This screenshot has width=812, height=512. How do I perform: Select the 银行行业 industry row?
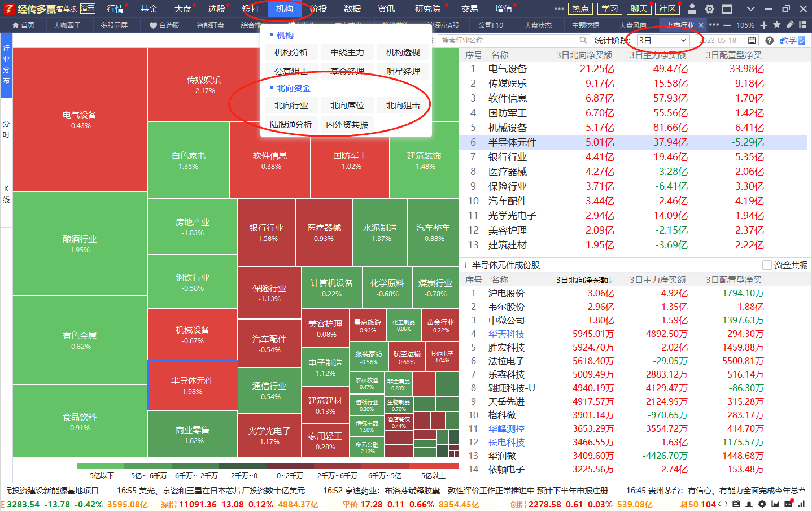[634, 157]
